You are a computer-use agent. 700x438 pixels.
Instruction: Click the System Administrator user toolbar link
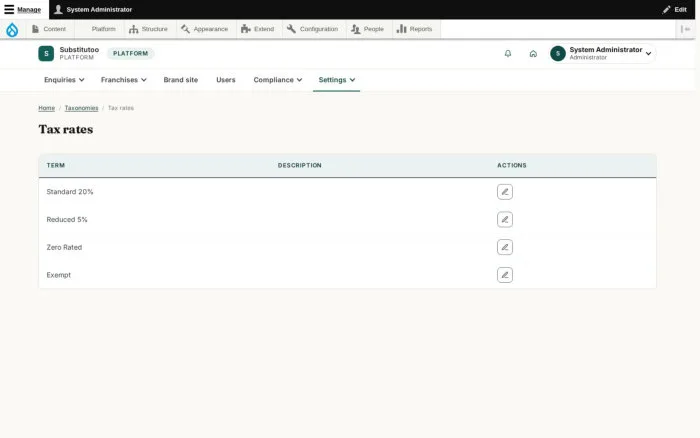[x=93, y=9]
